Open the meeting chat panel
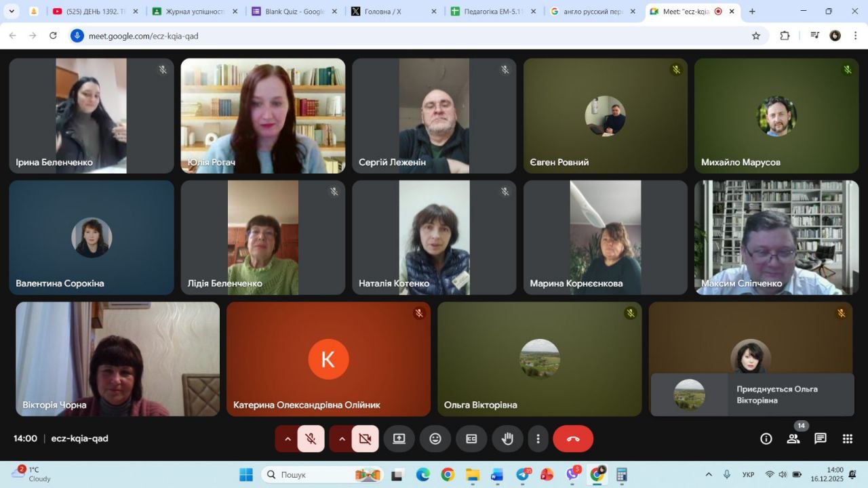This screenshot has height=488, width=868. (x=821, y=439)
